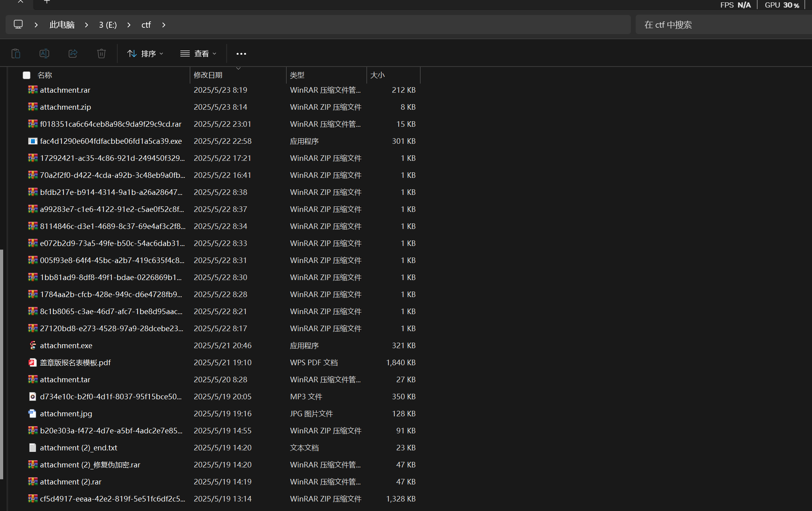Select the Rename icon in the toolbar

tap(44, 53)
